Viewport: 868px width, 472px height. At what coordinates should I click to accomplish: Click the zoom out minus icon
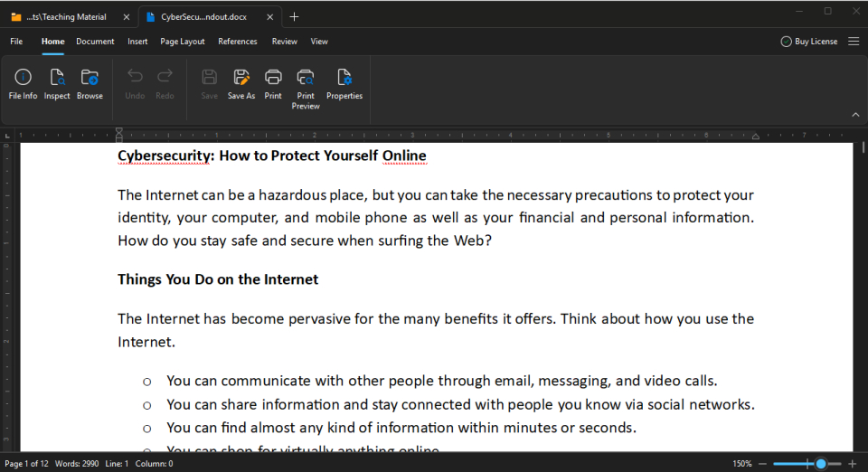pyautogui.click(x=763, y=464)
